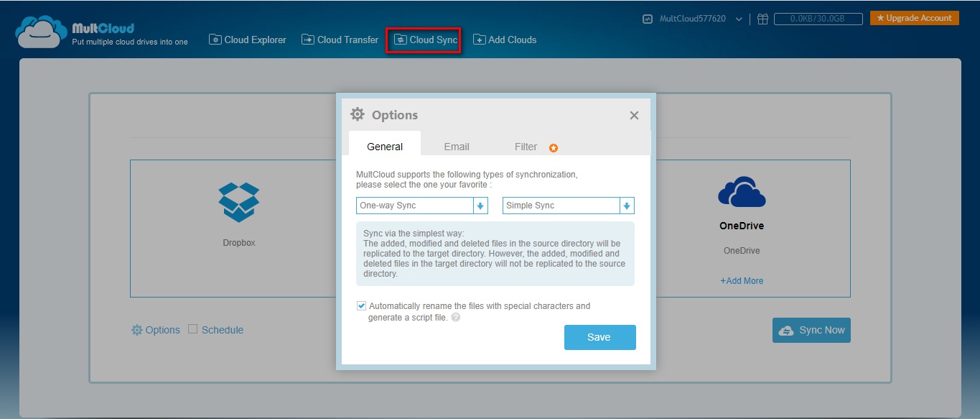Click the Save button

pyautogui.click(x=599, y=337)
